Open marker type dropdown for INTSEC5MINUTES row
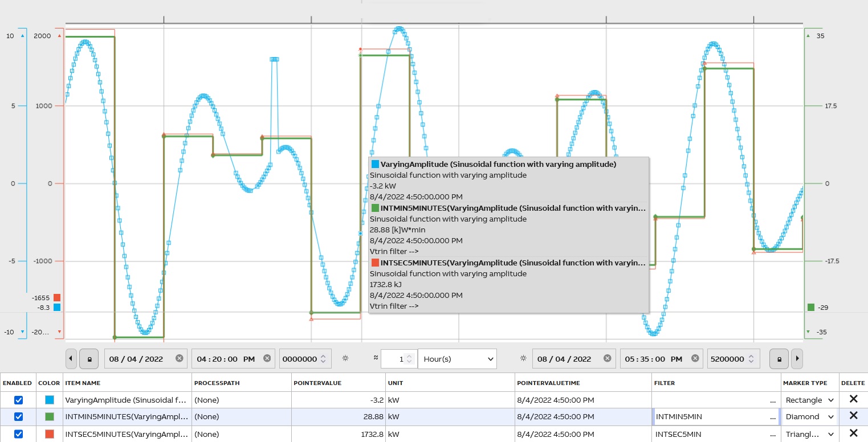This screenshot has width=868, height=442. tap(810, 434)
